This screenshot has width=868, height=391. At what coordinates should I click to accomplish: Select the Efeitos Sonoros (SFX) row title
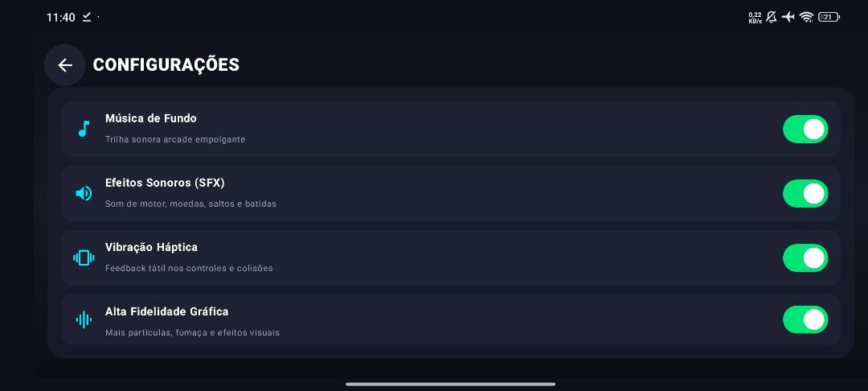(x=165, y=183)
